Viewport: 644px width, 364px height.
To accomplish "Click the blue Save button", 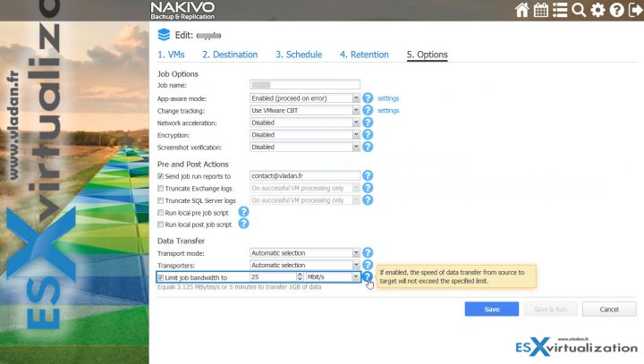I will coord(491,309).
